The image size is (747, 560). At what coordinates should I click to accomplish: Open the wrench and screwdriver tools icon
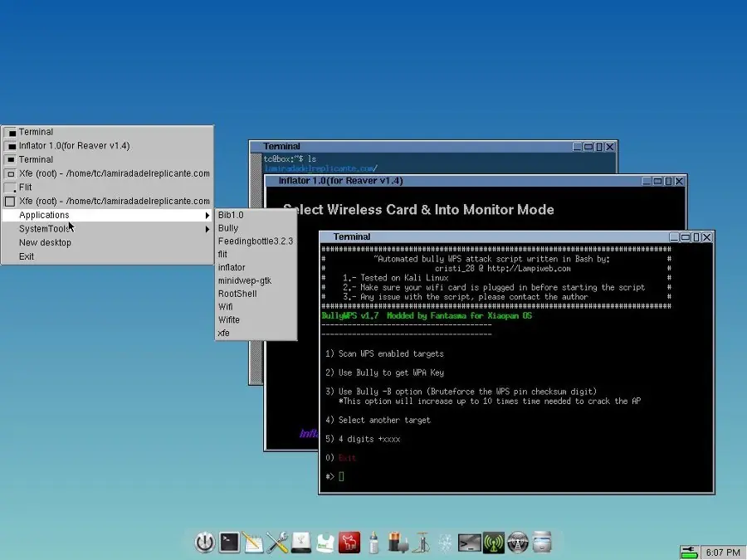click(277, 543)
